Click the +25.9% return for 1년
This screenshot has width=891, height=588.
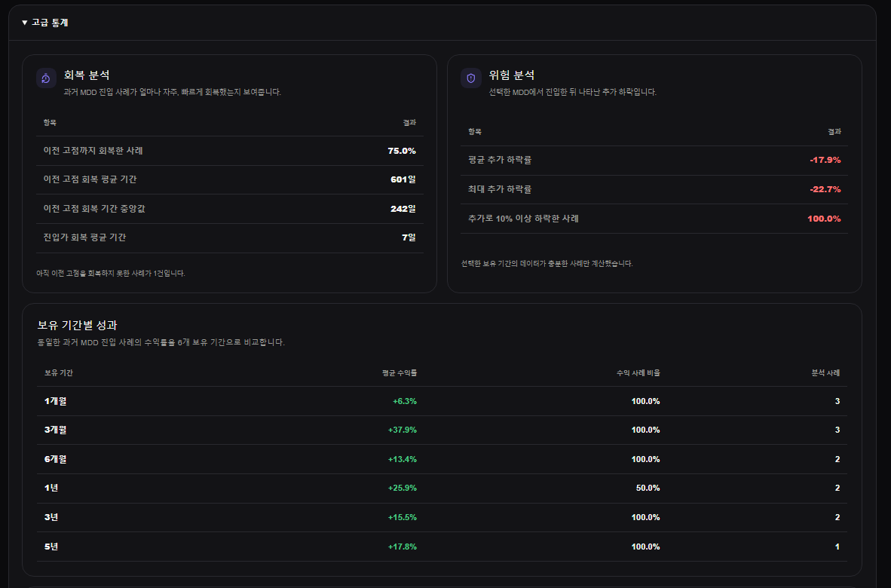403,488
